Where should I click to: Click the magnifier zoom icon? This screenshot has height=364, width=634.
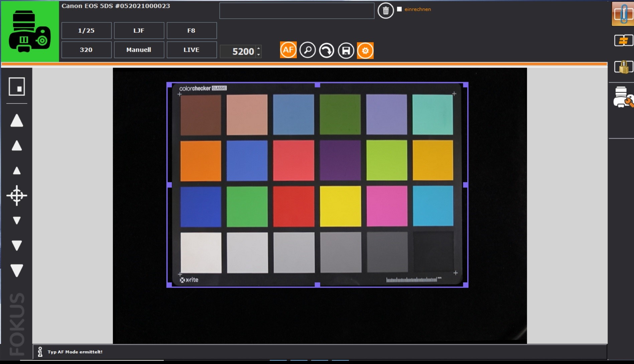click(x=307, y=50)
